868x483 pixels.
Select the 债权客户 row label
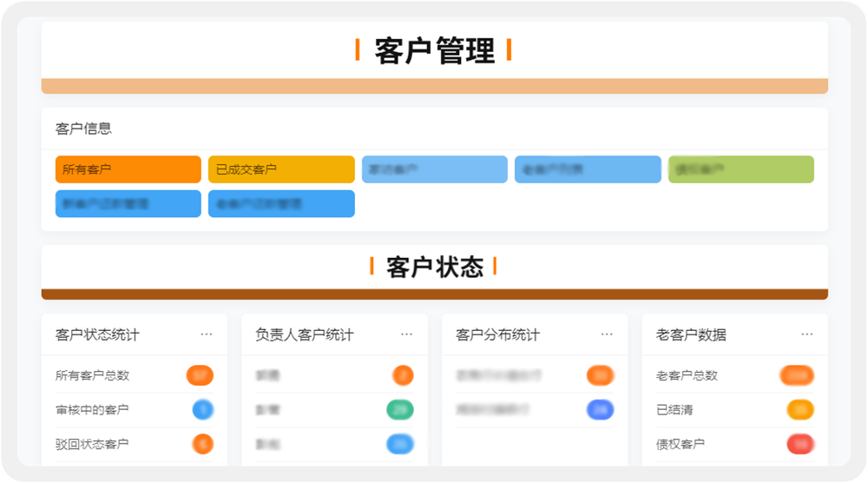681,444
